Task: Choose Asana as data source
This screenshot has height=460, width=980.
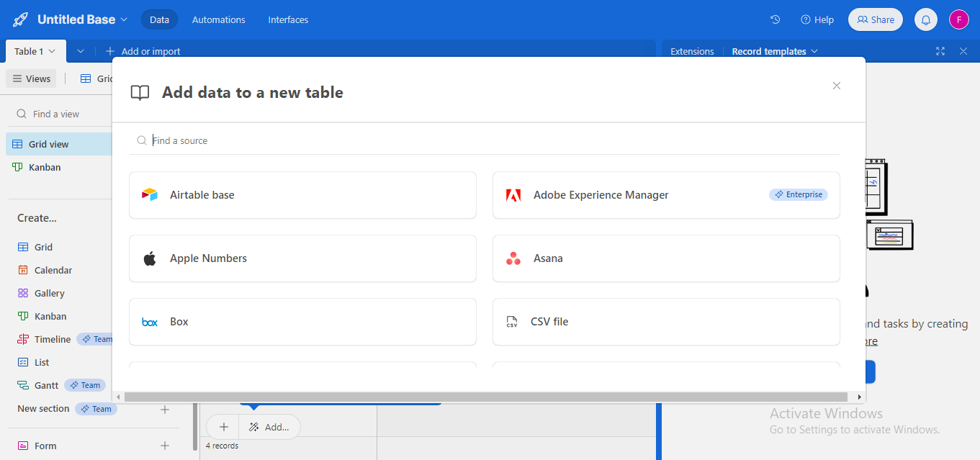Action: click(x=666, y=258)
